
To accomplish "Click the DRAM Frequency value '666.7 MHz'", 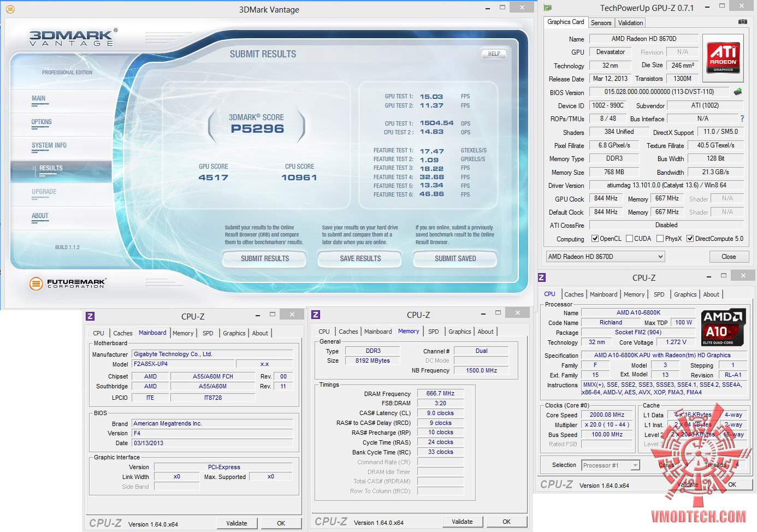I will tap(440, 393).
